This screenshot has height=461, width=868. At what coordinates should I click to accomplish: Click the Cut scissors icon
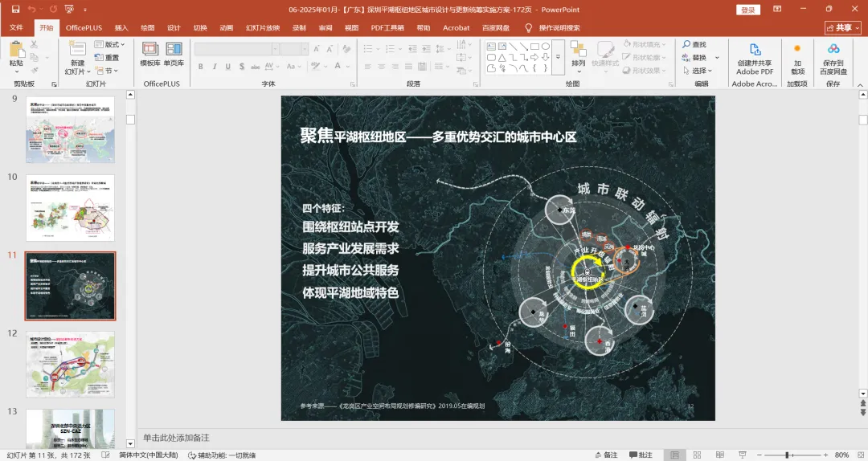35,44
